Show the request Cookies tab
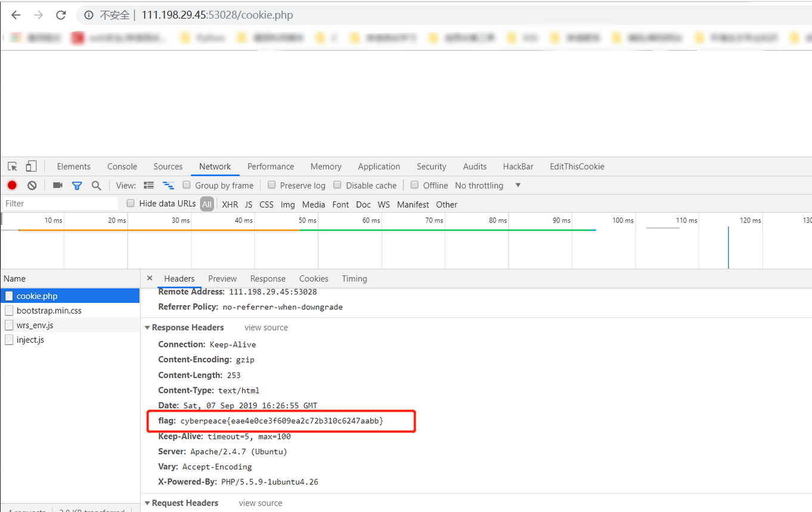Screen dimensions: 812x512 pyautogui.click(x=314, y=278)
